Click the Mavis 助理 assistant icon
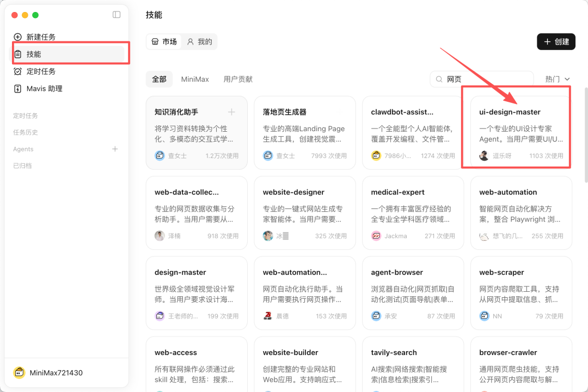 tap(17, 89)
